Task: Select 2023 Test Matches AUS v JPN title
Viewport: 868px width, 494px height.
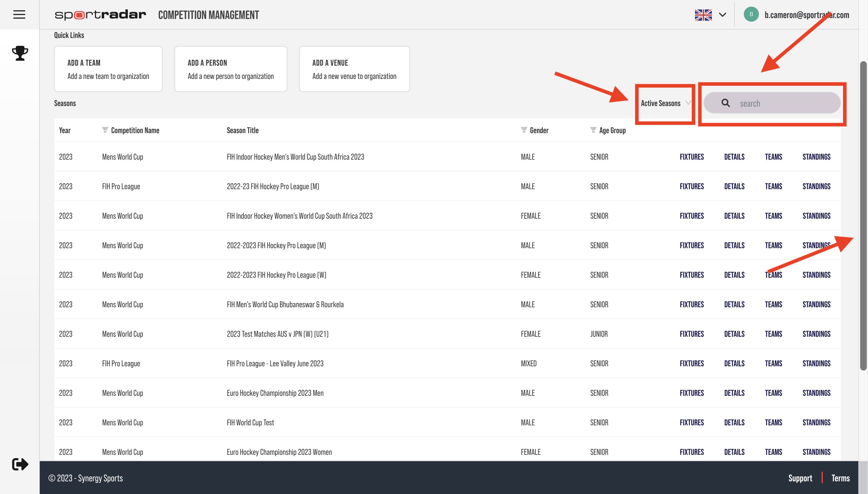Action: click(x=277, y=334)
